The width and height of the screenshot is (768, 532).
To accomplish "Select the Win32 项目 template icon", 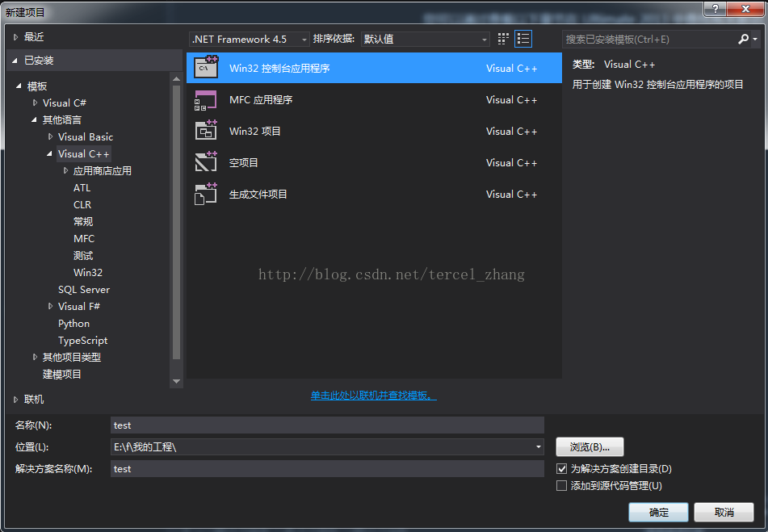I will pos(206,131).
